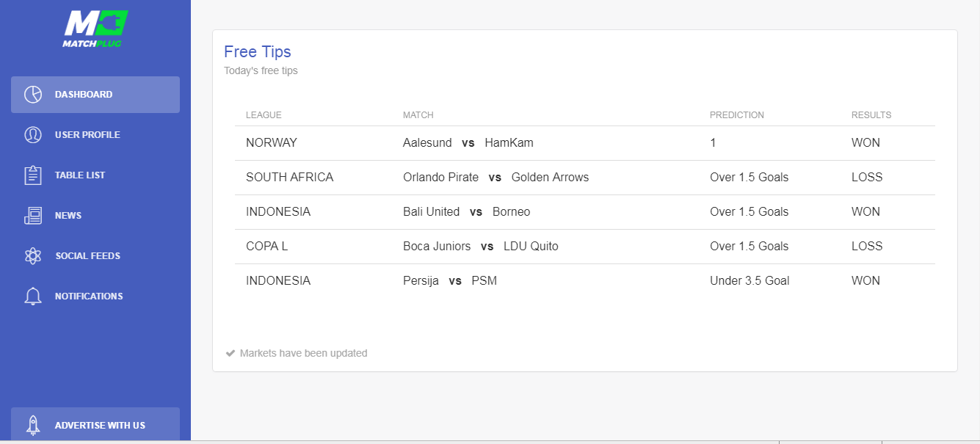Open the User Profile menu item
This screenshot has height=444, width=980.
tap(95, 135)
